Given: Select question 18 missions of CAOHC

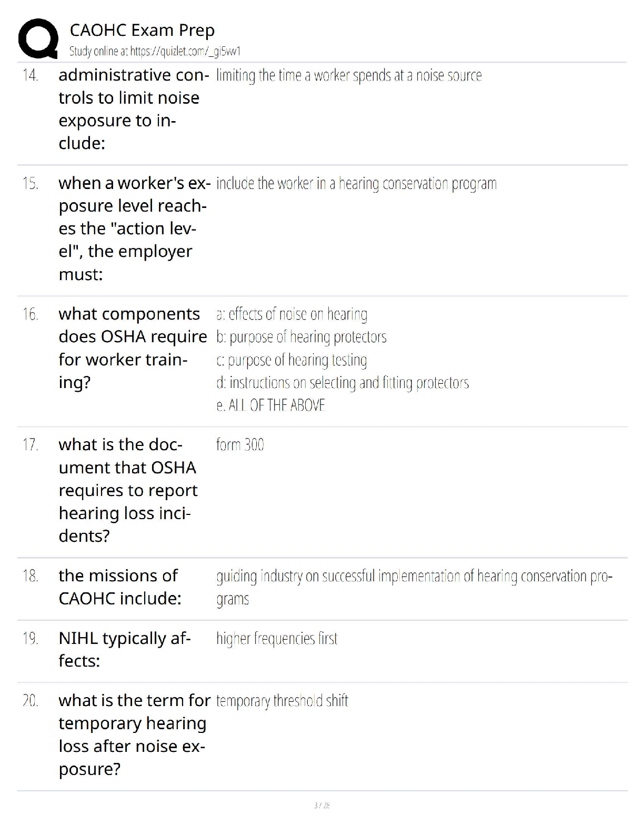Looking at the screenshot, I should (119, 587).
